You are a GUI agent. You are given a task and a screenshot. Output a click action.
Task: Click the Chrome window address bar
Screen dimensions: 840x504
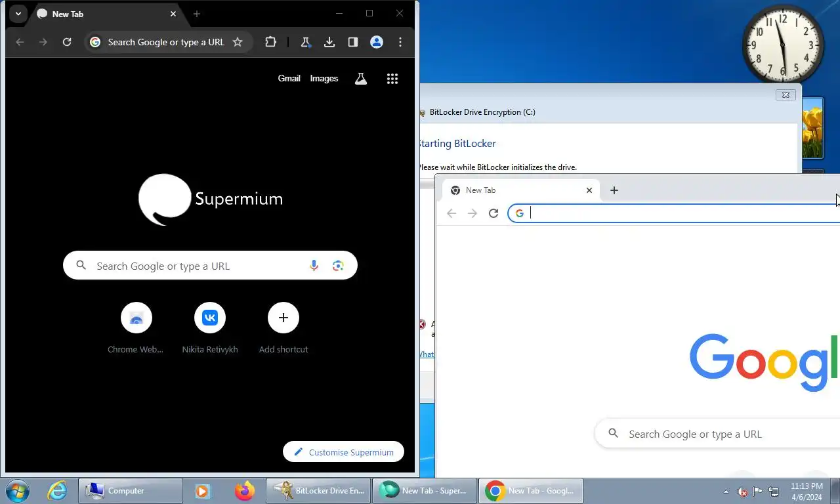click(x=675, y=213)
